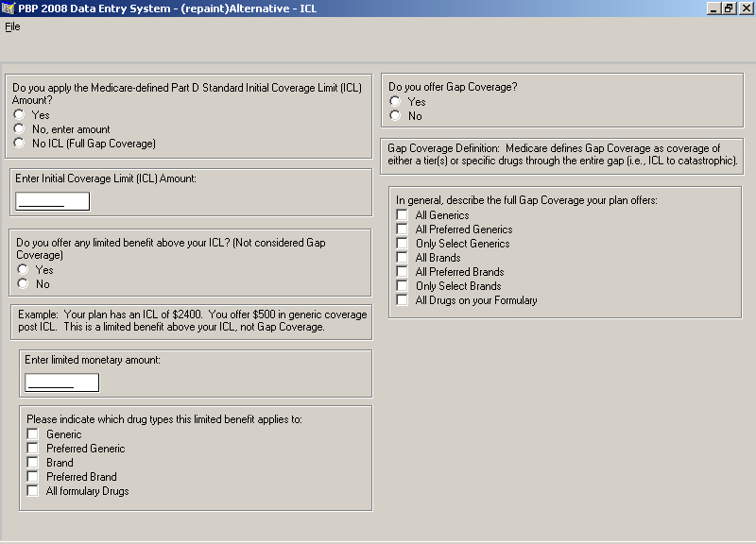The width and height of the screenshot is (756, 544).
Task: Select No for offering Gap Coverage
Action: coord(395,115)
